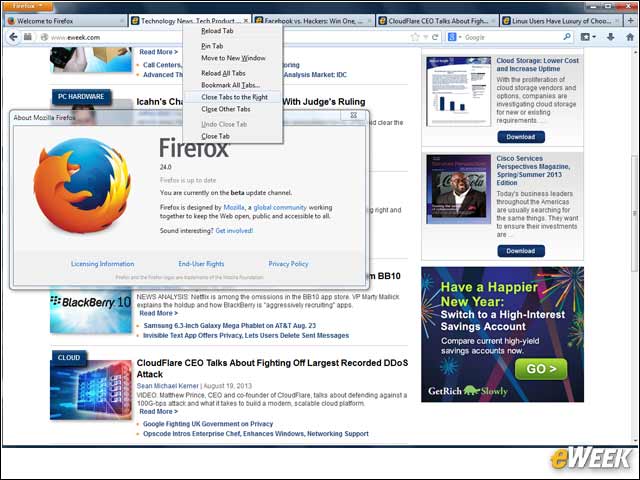This screenshot has height=480, width=640.
Task: Switch to the Facebook vs. Hackers tab
Action: (313, 21)
